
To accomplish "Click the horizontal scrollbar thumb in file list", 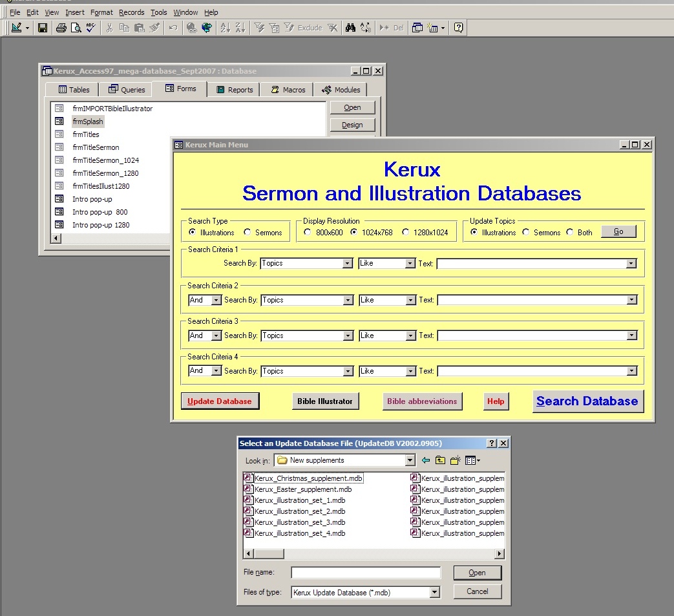I will pyautogui.click(x=269, y=554).
